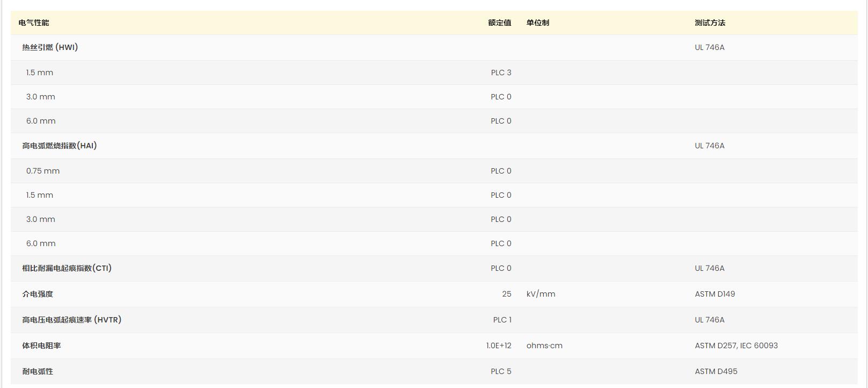Screen dimensions: 868x388
Task: Click the 体积电阻率 row label
Action: pyautogui.click(x=41, y=346)
